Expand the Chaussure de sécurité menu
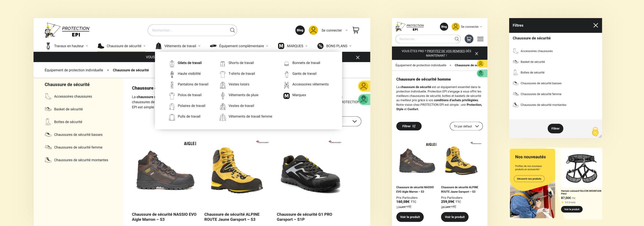Image resolution: width=644 pixels, height=226 pixels. click(x=122, y=46)
